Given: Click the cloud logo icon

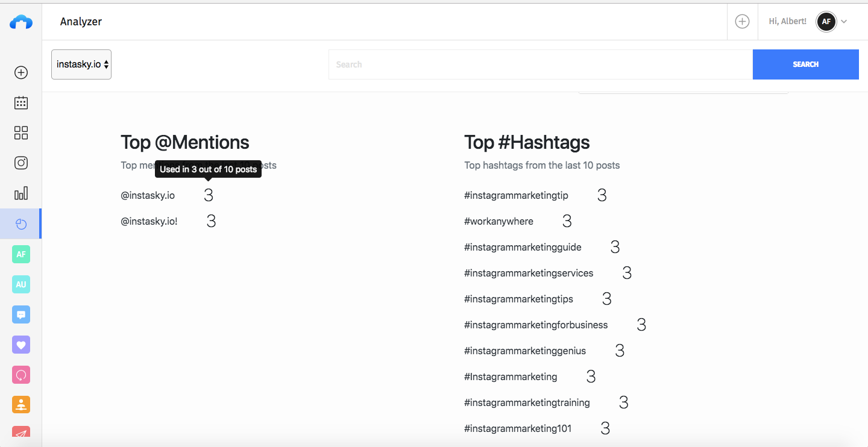Looking at the screenshot, I should tap(21, 23).
